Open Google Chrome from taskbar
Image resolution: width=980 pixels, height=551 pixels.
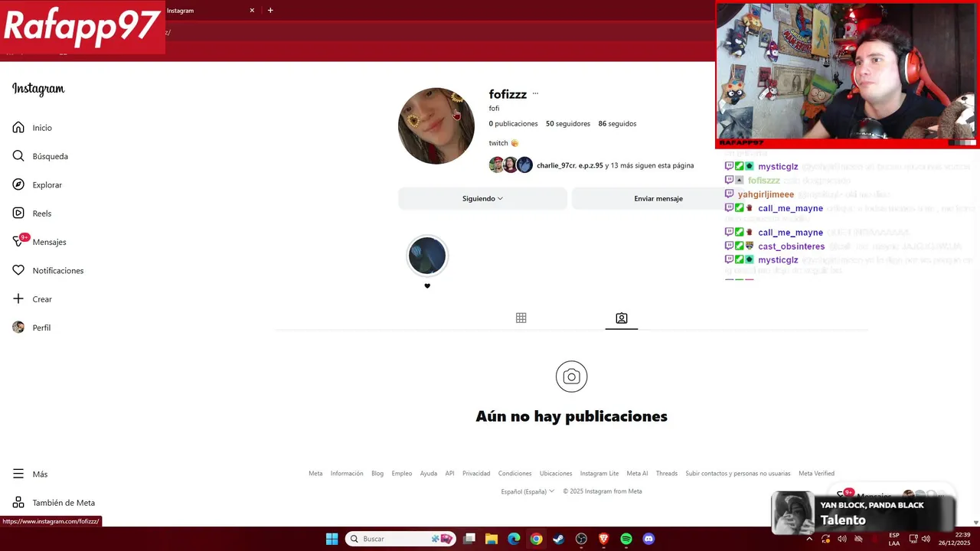(536, 539)
